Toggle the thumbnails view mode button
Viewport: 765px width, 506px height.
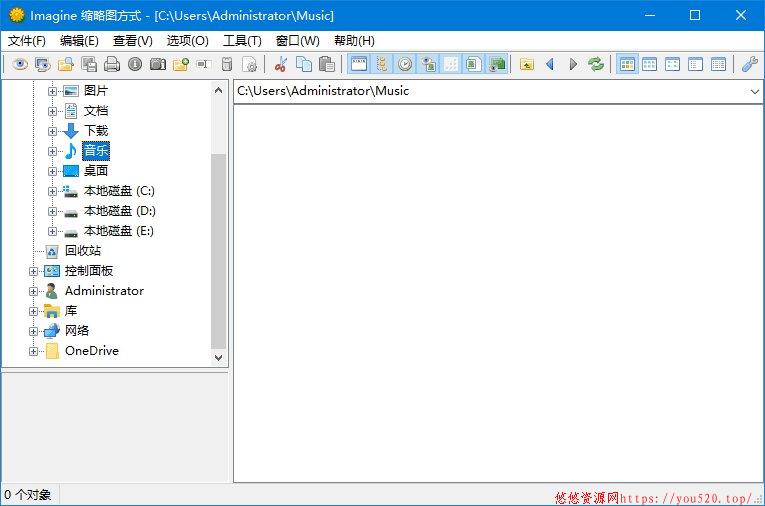coord(627,64)
